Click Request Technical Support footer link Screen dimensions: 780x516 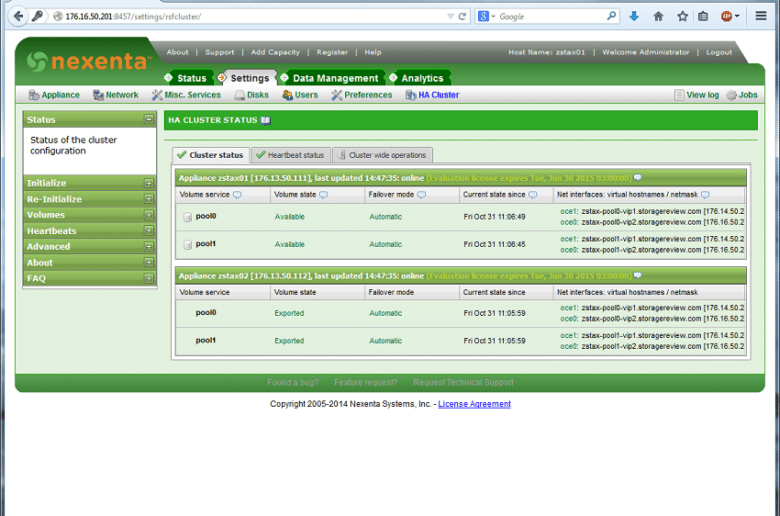click(463, 383)
